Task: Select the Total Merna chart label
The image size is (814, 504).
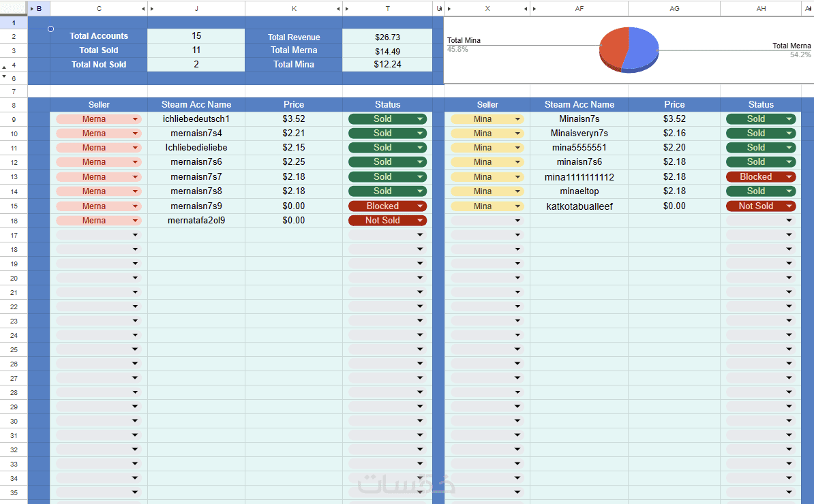Action: point(791,46)
